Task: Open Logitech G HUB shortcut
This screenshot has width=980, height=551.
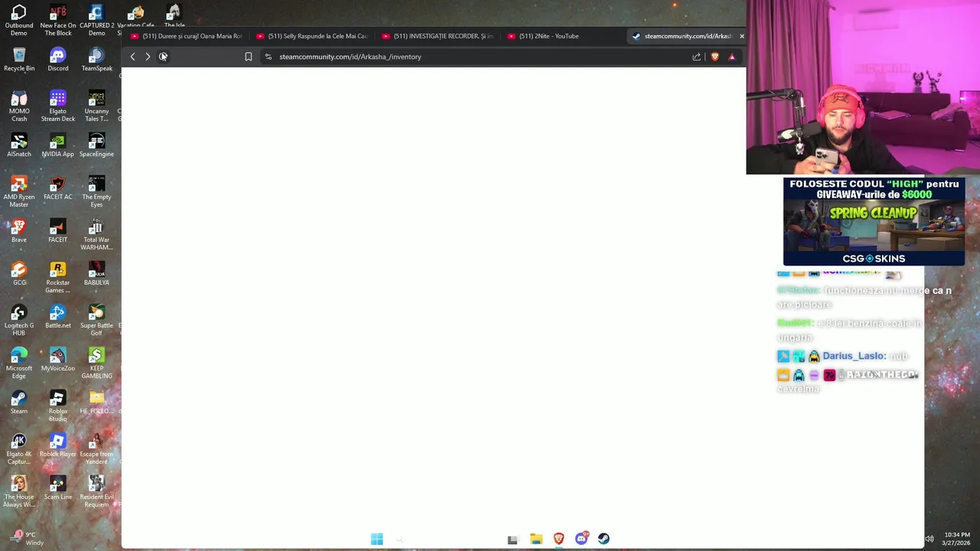Action: coord(19,320)
